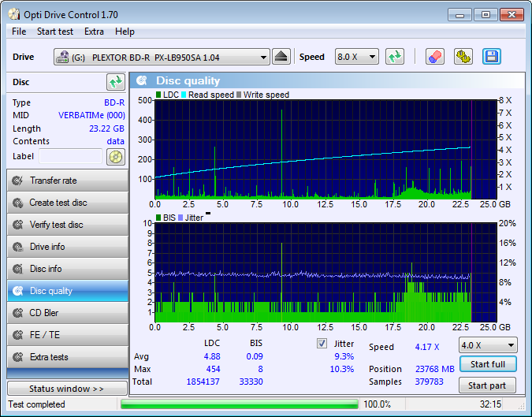This screenshot has height=417, width=532.
Task: Click the green LDC legend swatch
Action: click(158, 95)
